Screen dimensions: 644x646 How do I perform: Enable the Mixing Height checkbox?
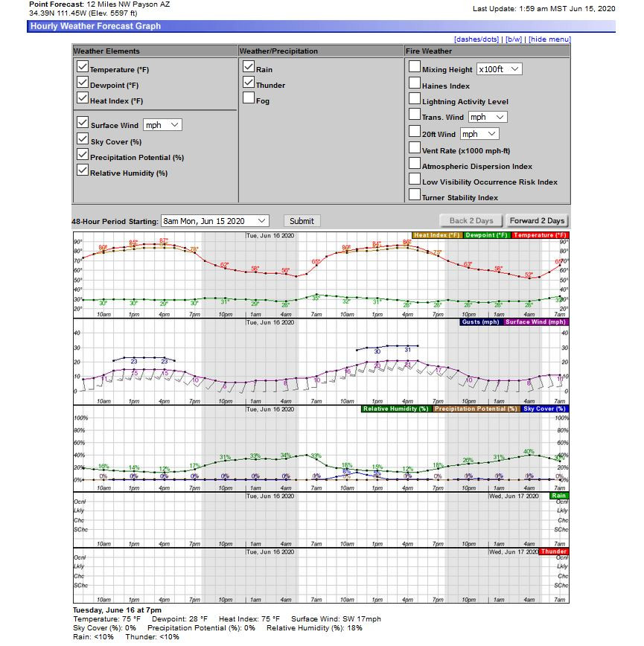(x=415, y=66)
